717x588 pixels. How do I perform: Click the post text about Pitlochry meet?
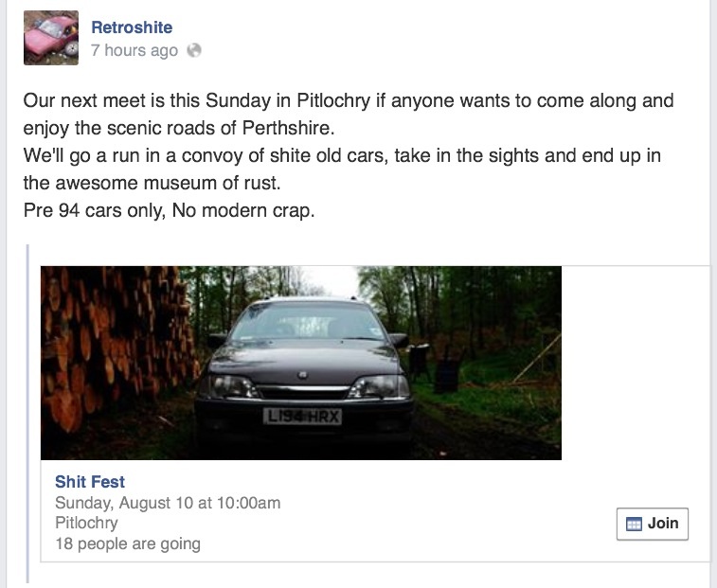349,114
